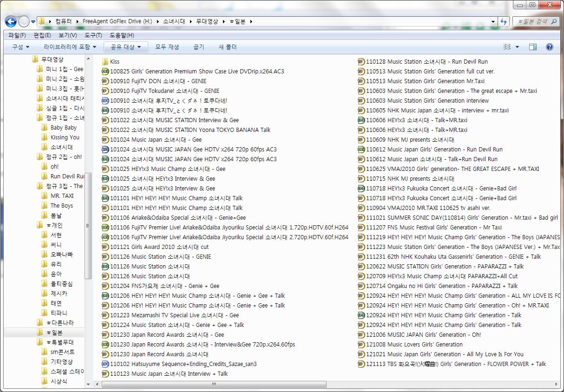Screen dimensions: 564x392
Task: Show the preview pane icon
Action: coord(533,46)
